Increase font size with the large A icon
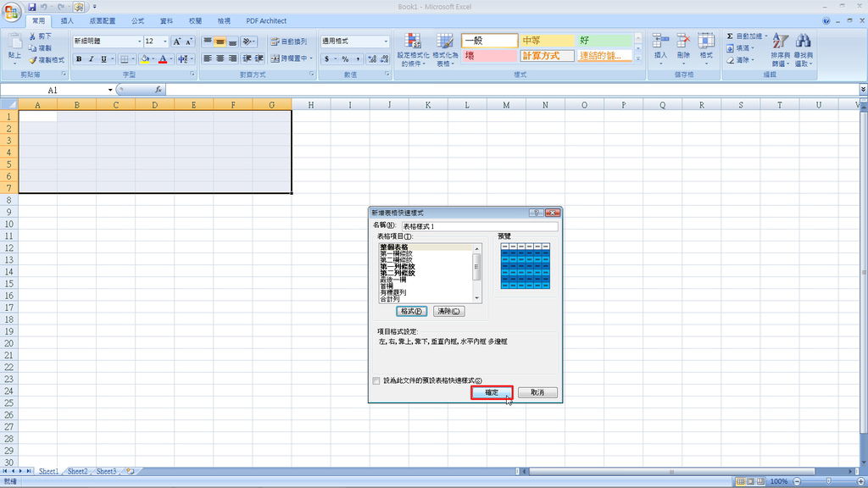Viewport: 868px width, 488px height. click(176, 42)
